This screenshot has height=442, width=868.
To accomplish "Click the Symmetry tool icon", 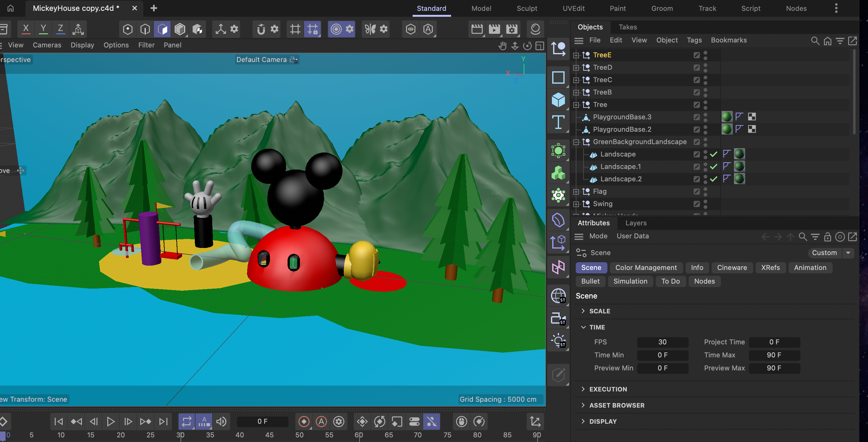I will coord(370,29).
